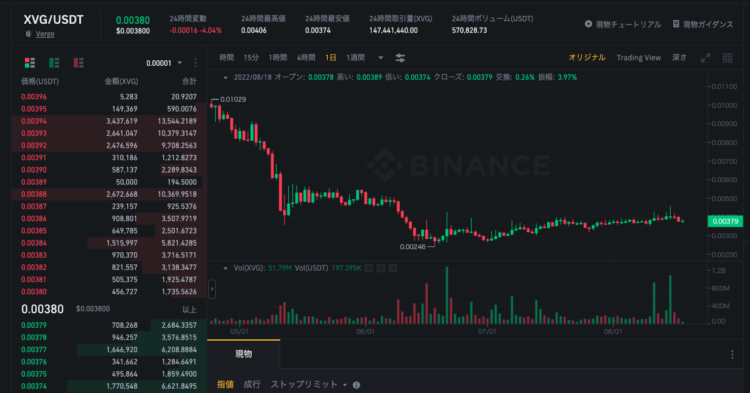Collapse the candle OHLC info line arrow
This screenshot has width=750, height=393.
(x=225, y=77)
